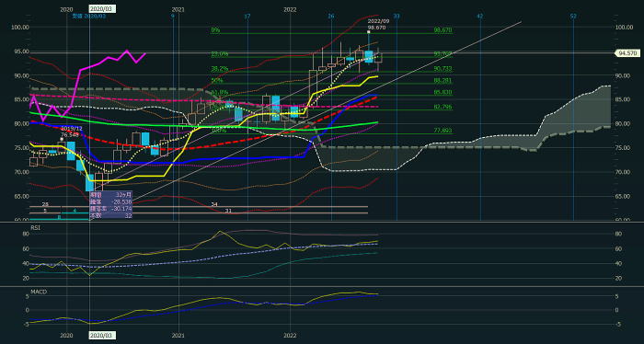The height and width of the screenshot is (344, 644).
Task: Click cycle line number 26 at the top
Action: [x=330, y=16]
